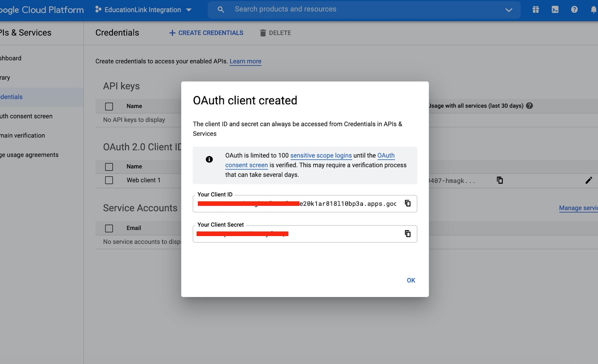
Task: Open notifications bell icon
Action: click(594, 10)
